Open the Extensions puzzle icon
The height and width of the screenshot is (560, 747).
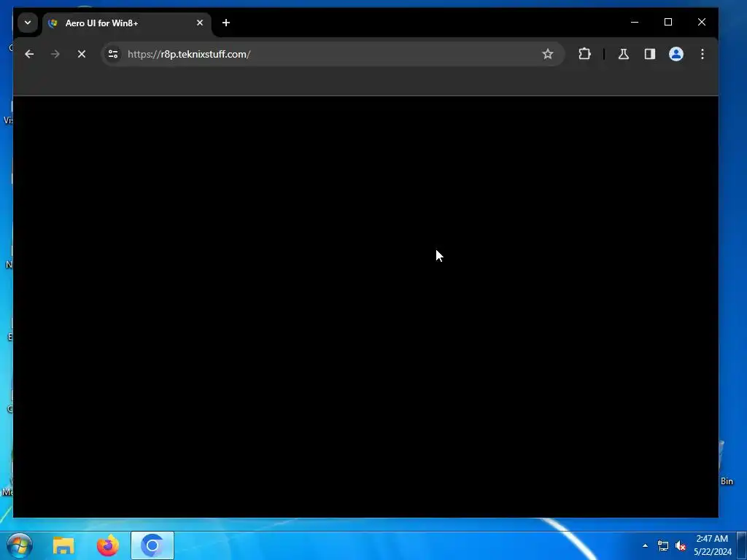click(584, 54)
